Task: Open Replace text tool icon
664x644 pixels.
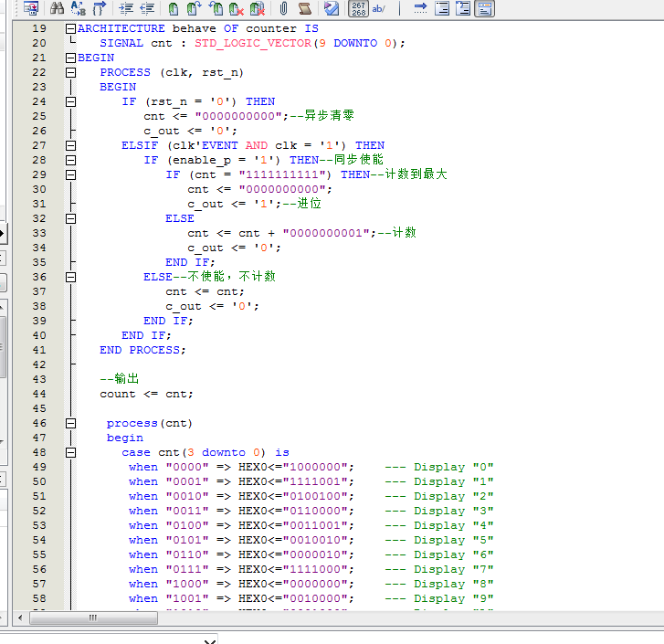Action: click(x=79, y=8)
